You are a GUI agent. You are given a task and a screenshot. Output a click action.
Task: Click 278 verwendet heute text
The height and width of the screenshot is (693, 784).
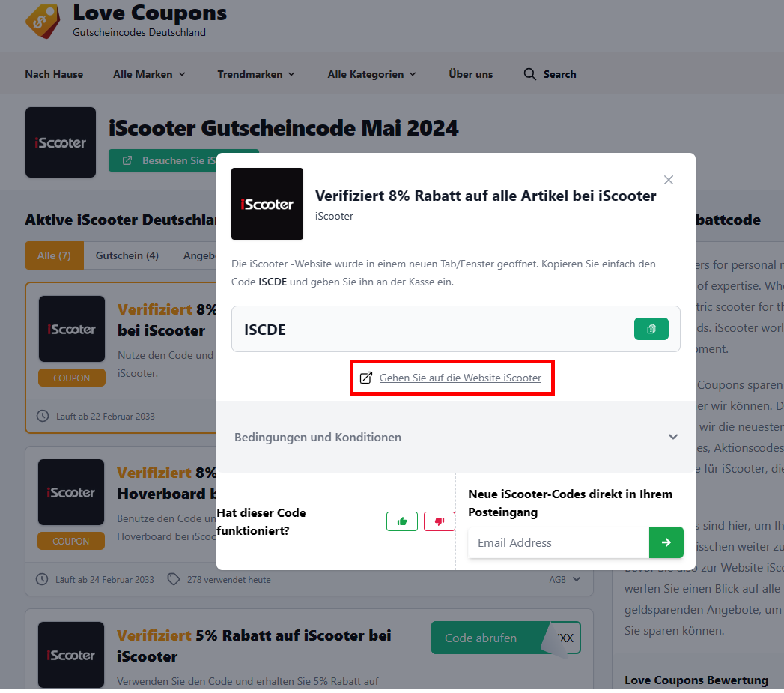pyautogui.click(x=229, y=579)
